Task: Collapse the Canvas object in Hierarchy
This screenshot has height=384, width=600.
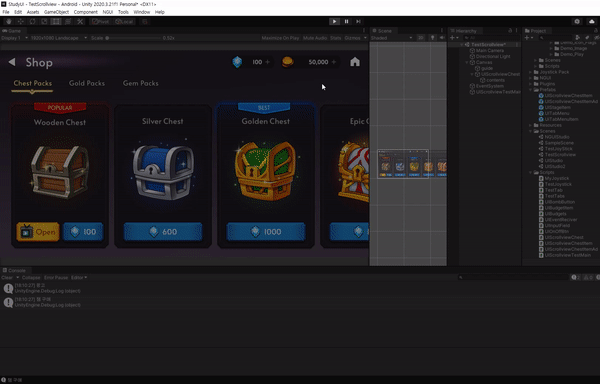Action: [467, 62]
